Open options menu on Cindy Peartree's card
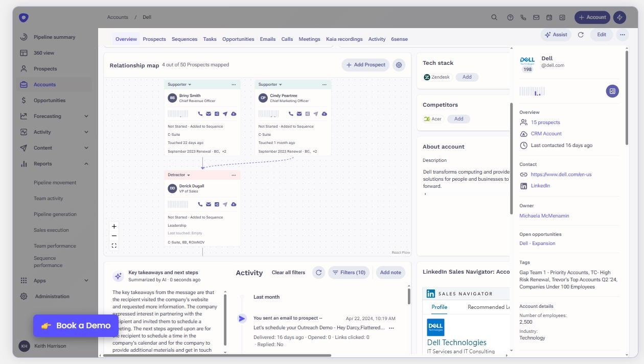644x364 pixels. pos(324,85)
